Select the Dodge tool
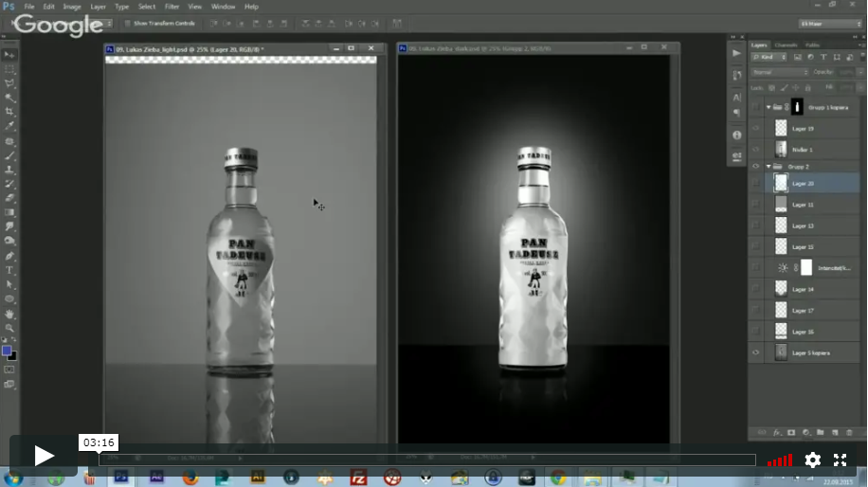This screenshot has height=487, width=868. coord(9,241)
